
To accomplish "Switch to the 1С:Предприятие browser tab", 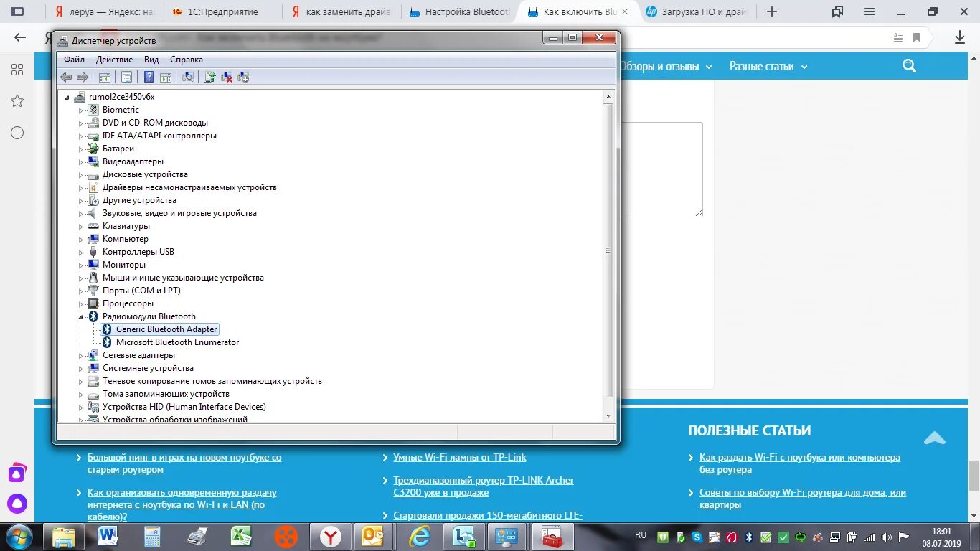I will click(223, 11).
